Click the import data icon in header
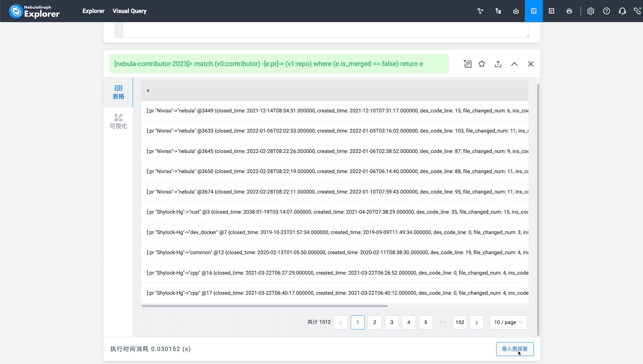 516,11
